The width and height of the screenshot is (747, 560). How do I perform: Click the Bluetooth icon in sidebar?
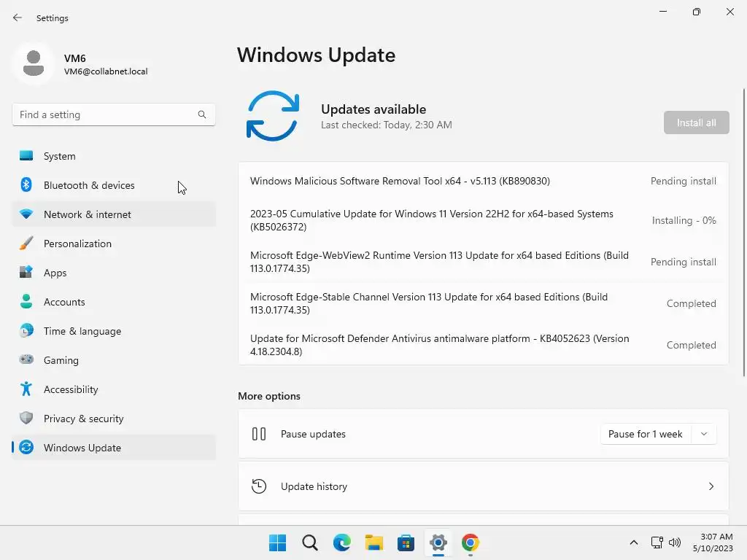[x=26, y=184]
